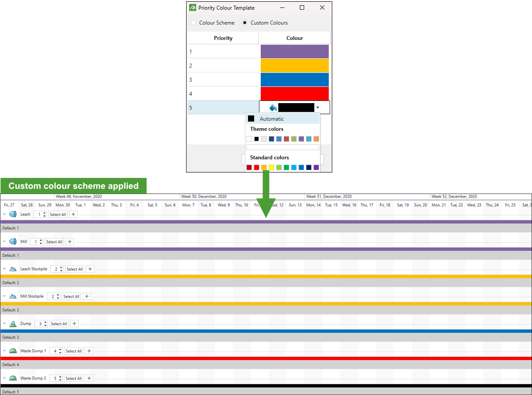Click the blue colour for priority 3
The height and width of the screenshot is (395, 532).
click(x=295, y=79)
